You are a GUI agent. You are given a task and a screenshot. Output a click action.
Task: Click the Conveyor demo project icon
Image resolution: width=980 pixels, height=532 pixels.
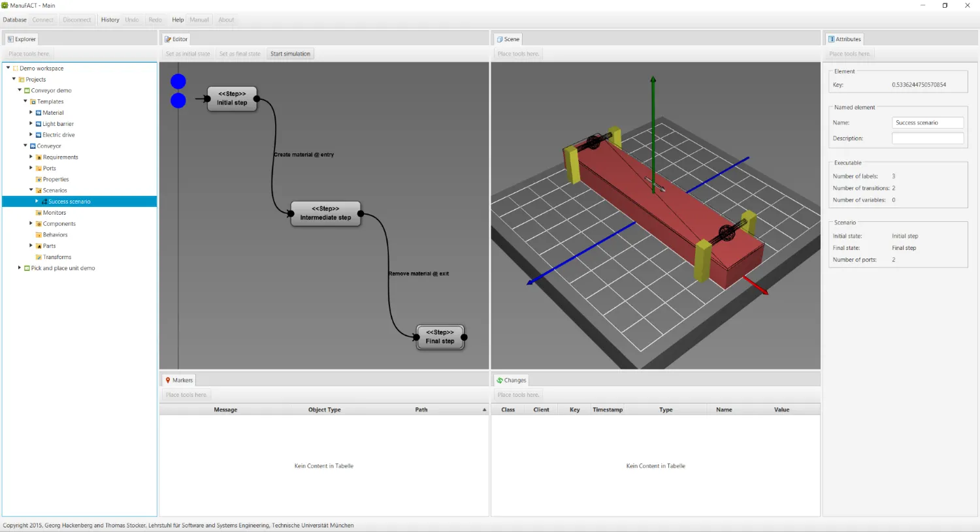pos(27,91)
